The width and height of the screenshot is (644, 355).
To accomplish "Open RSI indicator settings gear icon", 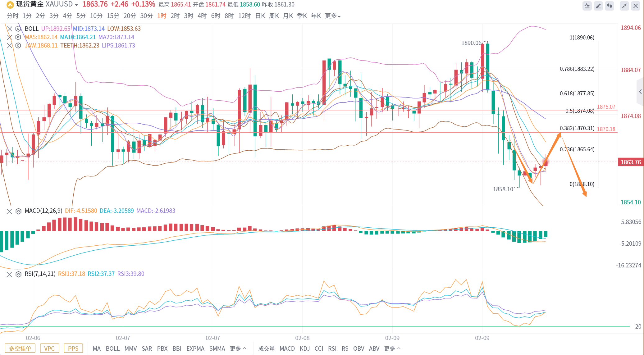I will (18, 274).
